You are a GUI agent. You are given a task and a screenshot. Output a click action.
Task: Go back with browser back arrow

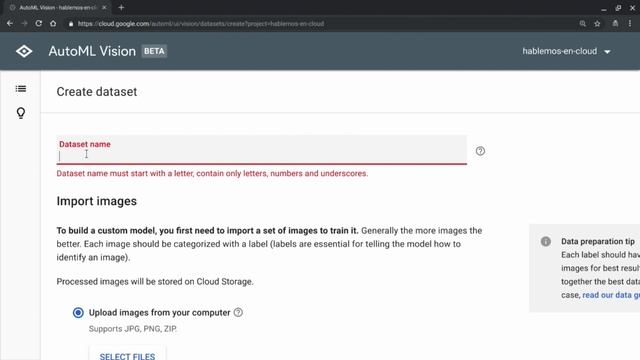[x=10, y=24]
